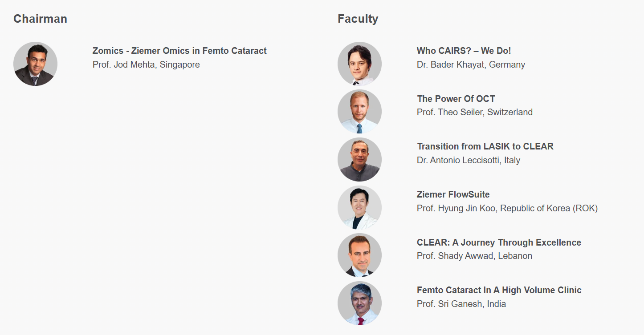Click the chairman photo beside Prof. Jod Mehta
The image size is (644, 335).
[x=35, y=64]
